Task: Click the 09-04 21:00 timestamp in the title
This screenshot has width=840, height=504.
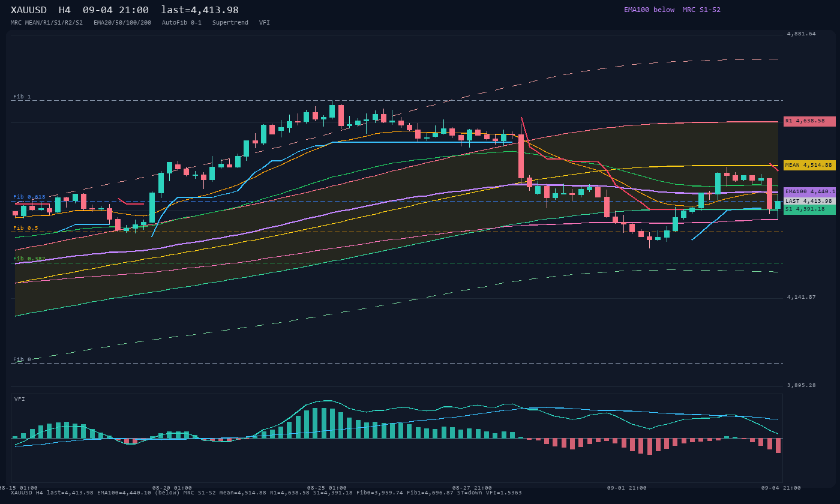Action: pos(116,10)
